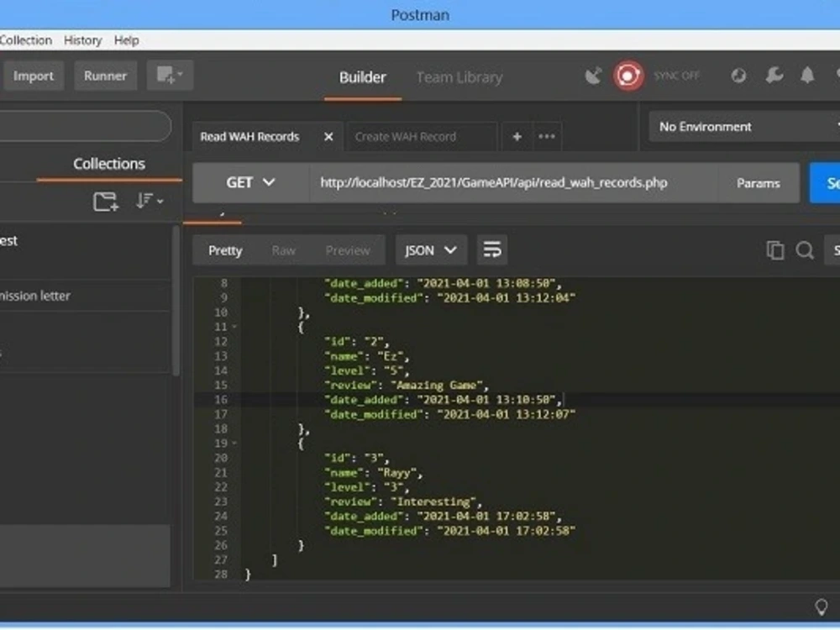Search within response icon
Viewport: 840px width, 630px height.
[804, 250]
